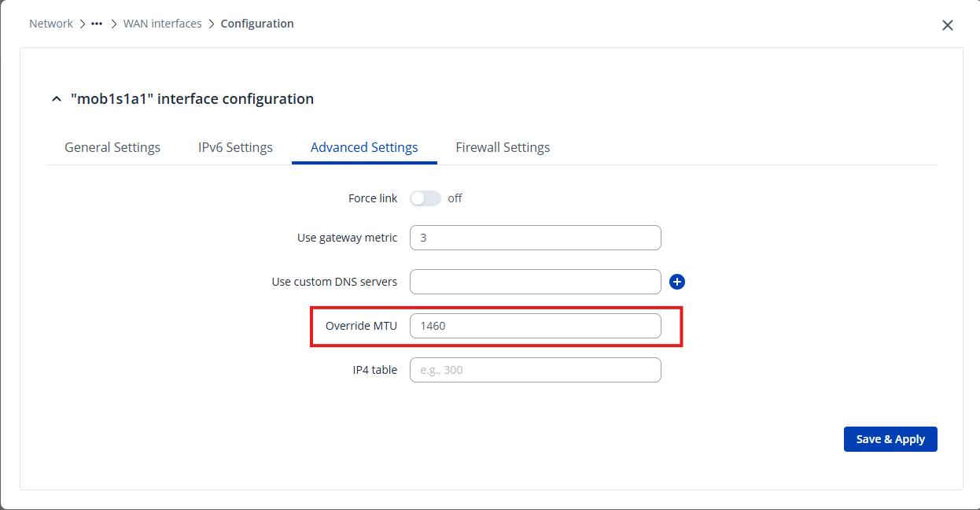980x510 pixels.
Task: Toggle the Force link switch
Action: 425,198
